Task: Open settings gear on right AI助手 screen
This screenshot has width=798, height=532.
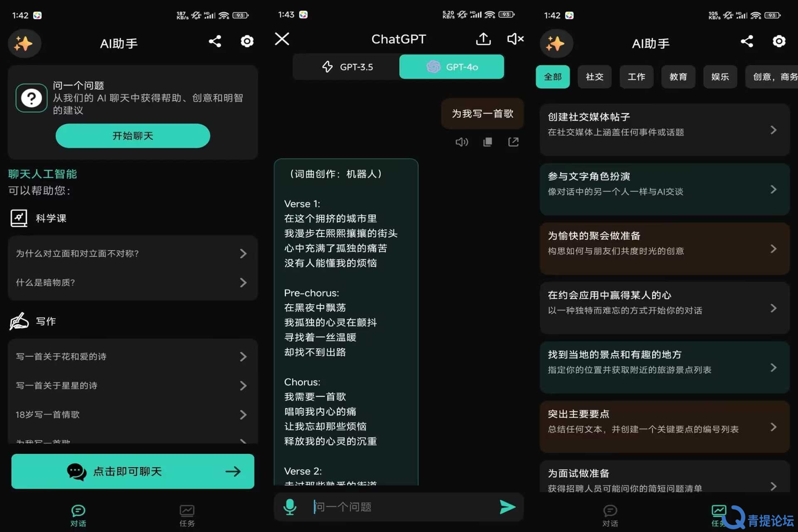Action: (x=779, y=41)
